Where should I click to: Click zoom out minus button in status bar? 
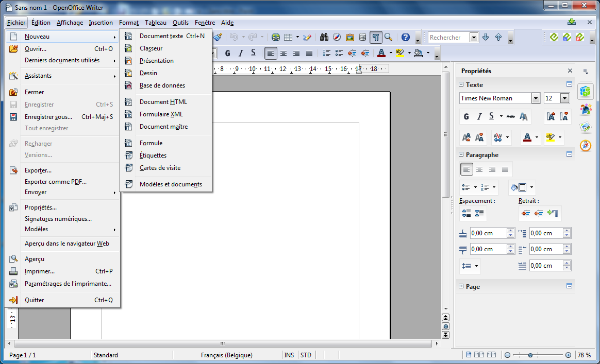(x=507, y=355)
